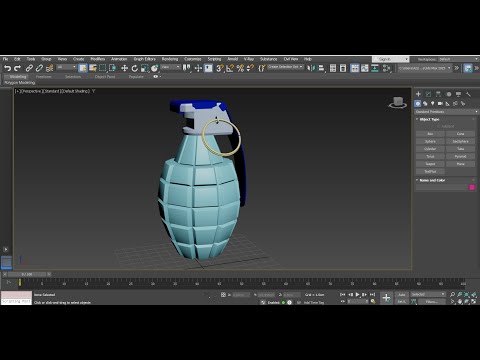
Task: Open the Key Filters button
Action: (x=431, y=302)
